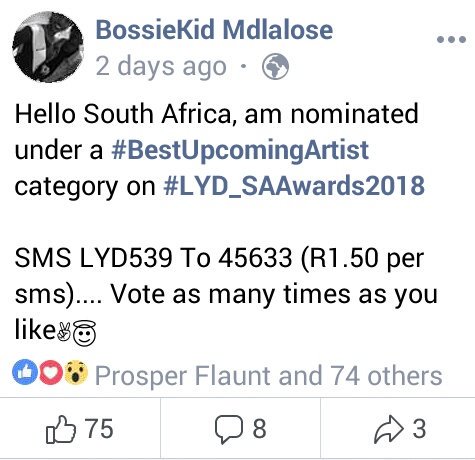View Prosper Flaunt and 74 others reactions
The height and width of the screenshot is (460, 475).
pyautogui.click(x=269, y=376)
